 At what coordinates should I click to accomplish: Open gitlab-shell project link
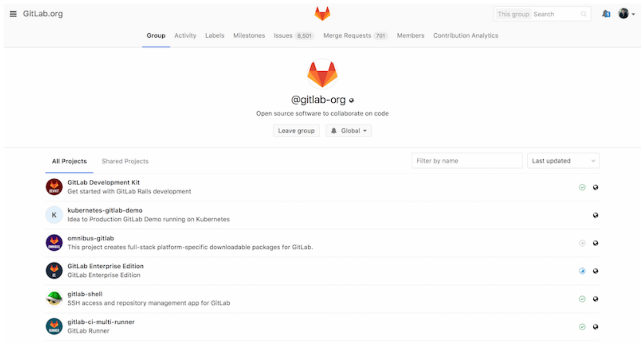[85, 294]
